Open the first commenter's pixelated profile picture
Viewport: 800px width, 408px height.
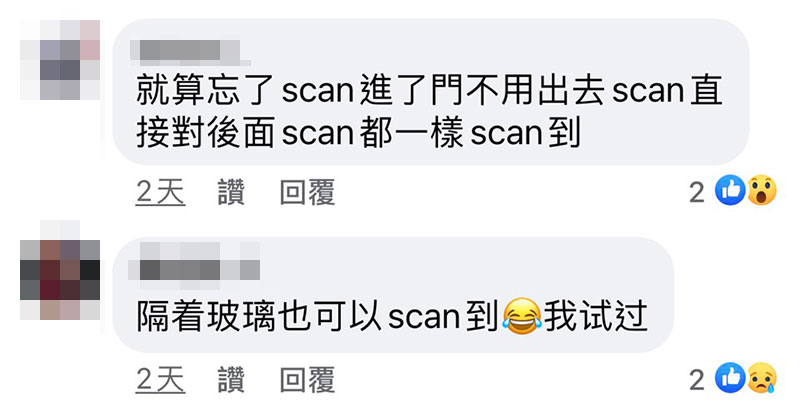coord(60,60)
